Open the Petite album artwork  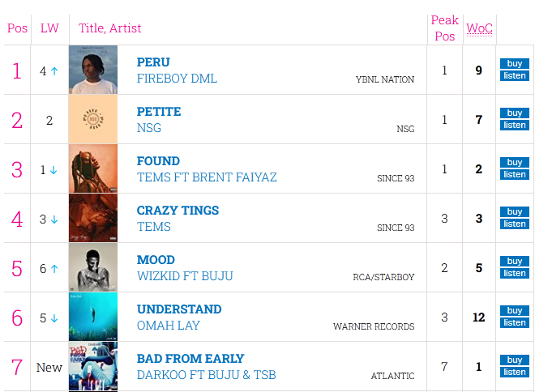[x=93, y=120]
